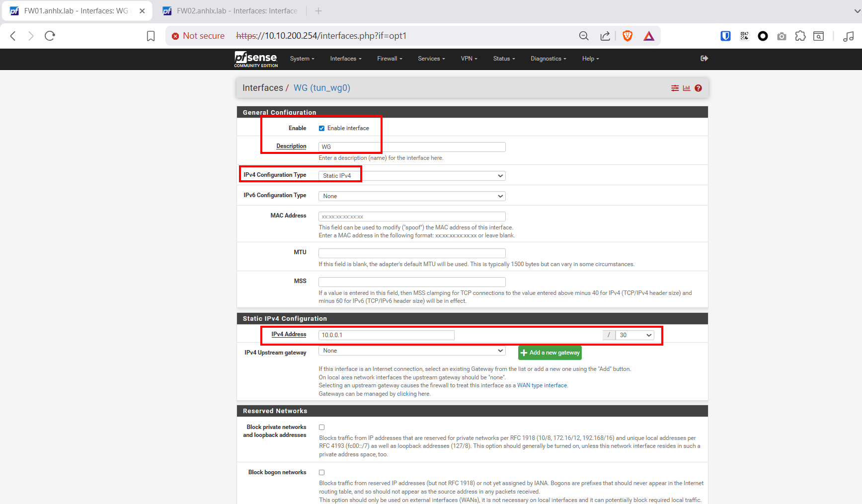The image size is (862, 504).
Task: Click Add a new gateway button
Action: click(x=549, y=353)
